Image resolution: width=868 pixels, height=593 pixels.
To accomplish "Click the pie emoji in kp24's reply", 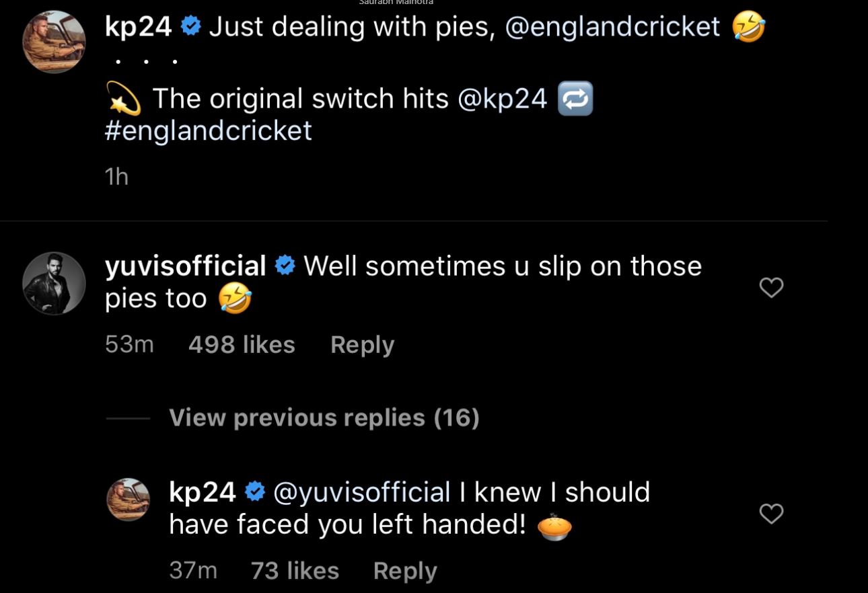I will pyautogui.click(x=554, y=527).
